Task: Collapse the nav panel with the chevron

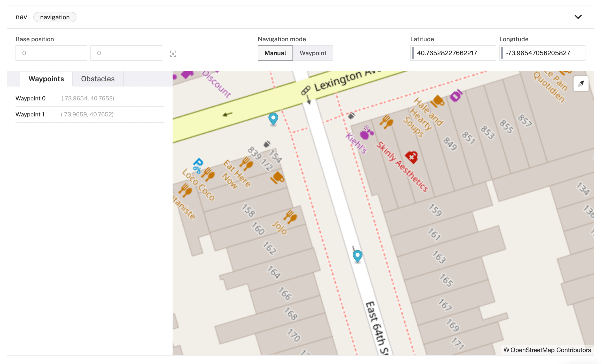Action: (578, 17)
